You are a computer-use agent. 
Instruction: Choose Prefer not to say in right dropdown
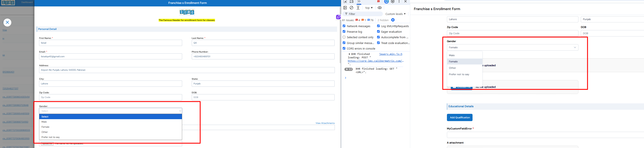(x=464, y=75)
